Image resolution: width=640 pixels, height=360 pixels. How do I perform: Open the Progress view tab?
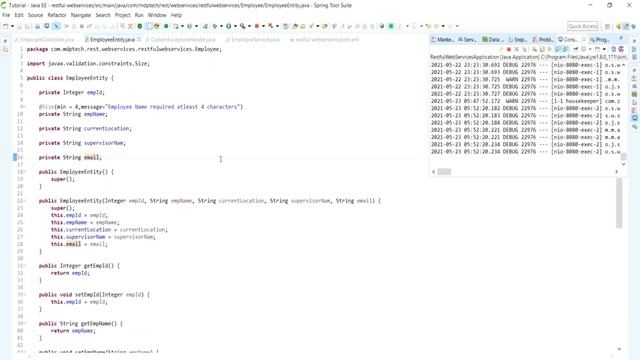tap(600, 40)
